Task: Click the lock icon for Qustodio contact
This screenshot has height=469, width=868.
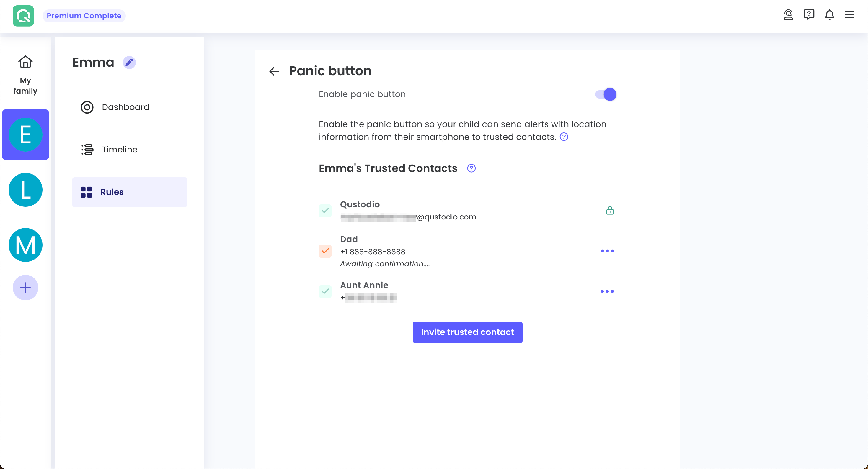Action: pos(610,211)
